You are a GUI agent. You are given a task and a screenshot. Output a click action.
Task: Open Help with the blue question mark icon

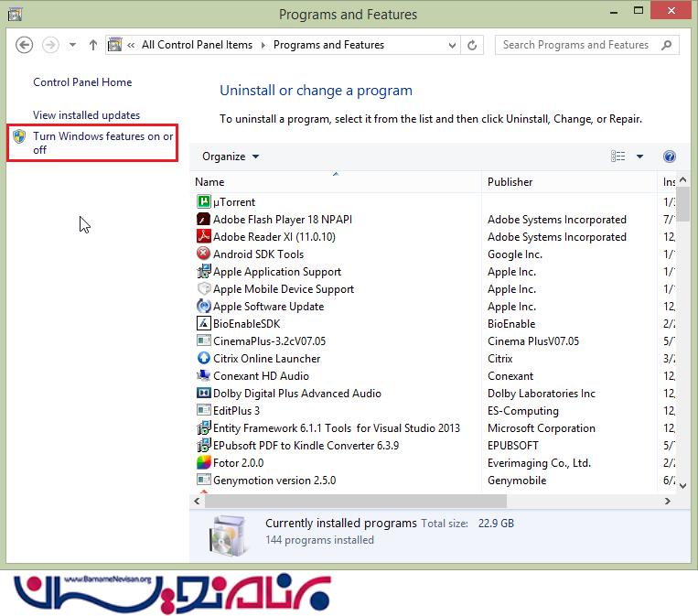[x=669, y=157]
